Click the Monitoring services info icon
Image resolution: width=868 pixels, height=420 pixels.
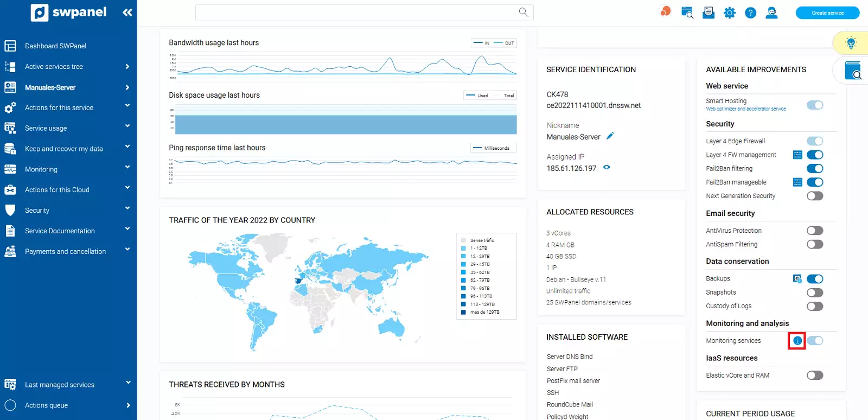(797, 341)
